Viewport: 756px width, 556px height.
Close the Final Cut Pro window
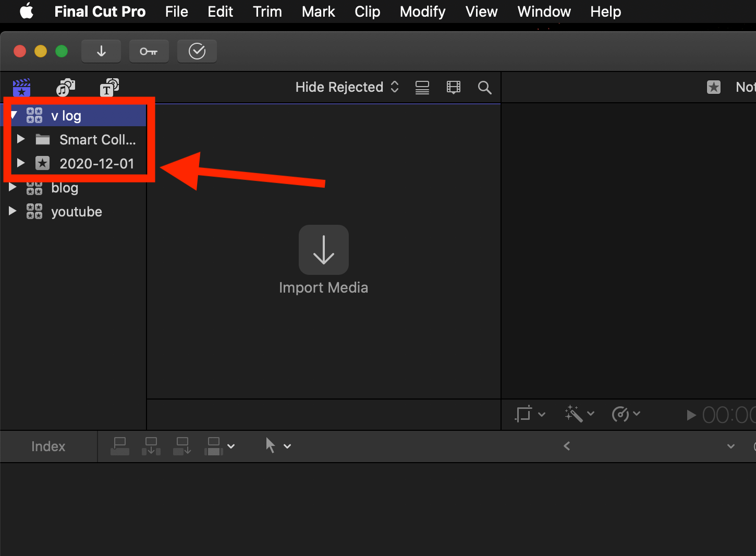[20, 51]
